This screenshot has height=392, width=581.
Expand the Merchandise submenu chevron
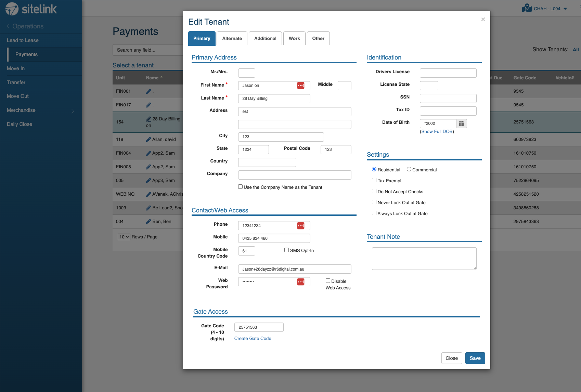click(x=73, y=111)
